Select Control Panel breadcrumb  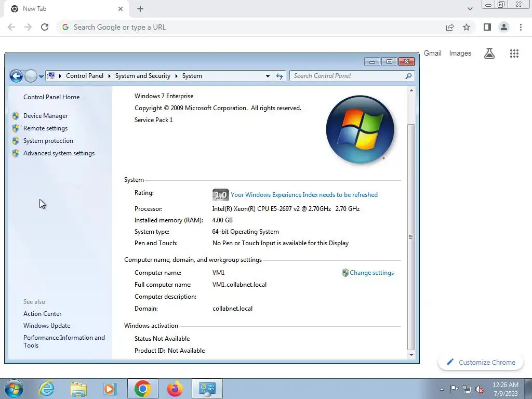tap(85, 76)
